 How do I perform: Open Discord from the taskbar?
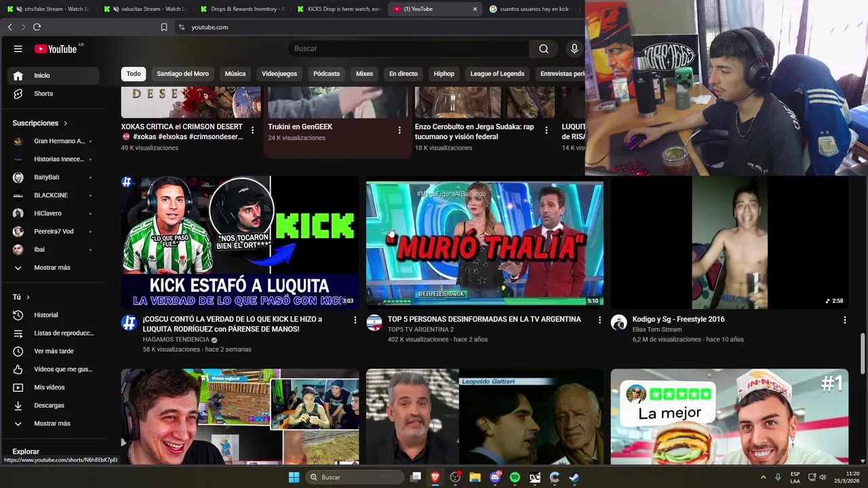(495, 477)
